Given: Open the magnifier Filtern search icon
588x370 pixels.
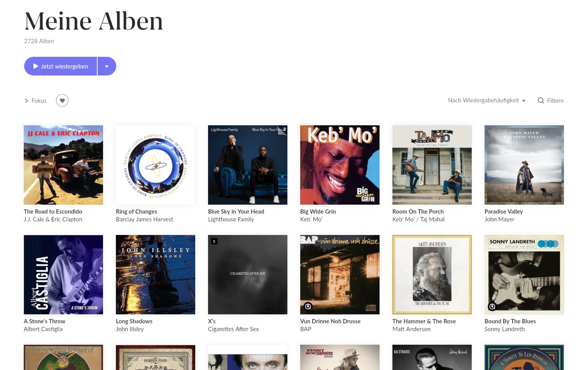Looking at the screenshot, I should click(541, 100).
